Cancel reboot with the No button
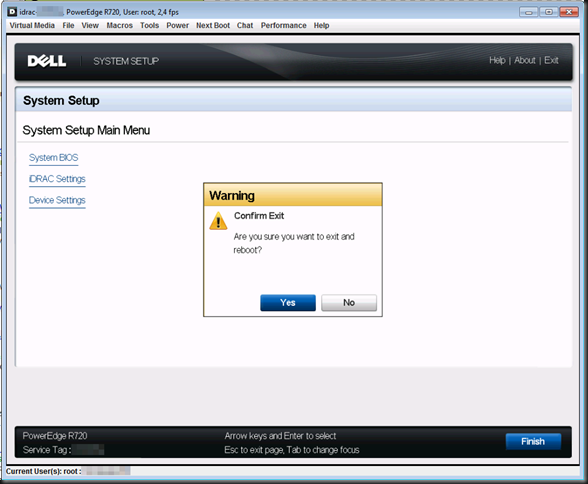The width and height of the screenshot is (588, 484). [x=349, y=303]
